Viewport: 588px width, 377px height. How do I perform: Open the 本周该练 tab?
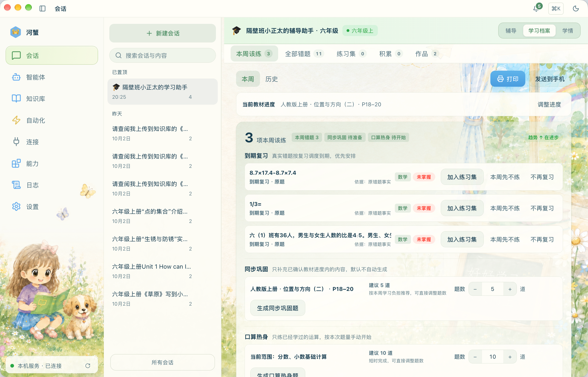[x=254, y=54]
